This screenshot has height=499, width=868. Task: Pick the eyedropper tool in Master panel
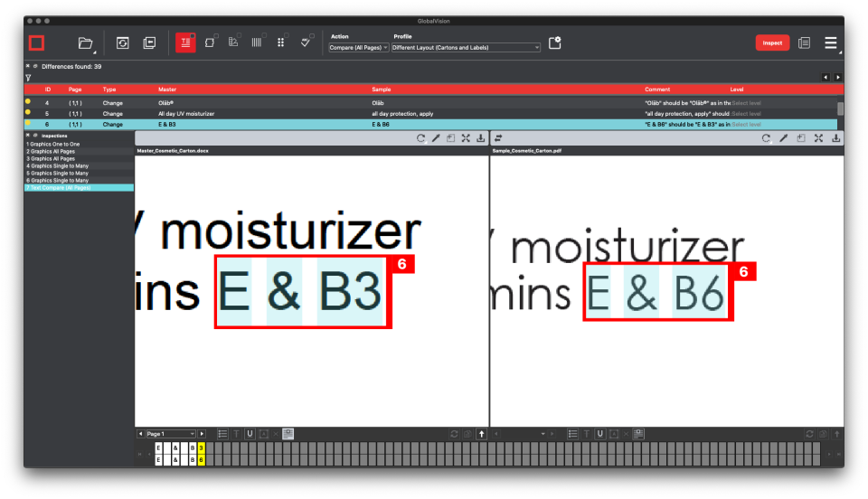coord(436,138)
